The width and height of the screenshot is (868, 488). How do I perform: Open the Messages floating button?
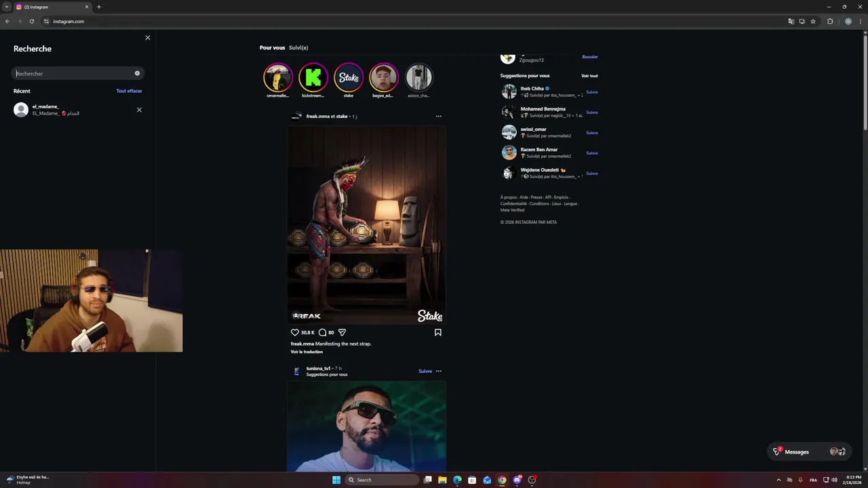coord(810,451)
